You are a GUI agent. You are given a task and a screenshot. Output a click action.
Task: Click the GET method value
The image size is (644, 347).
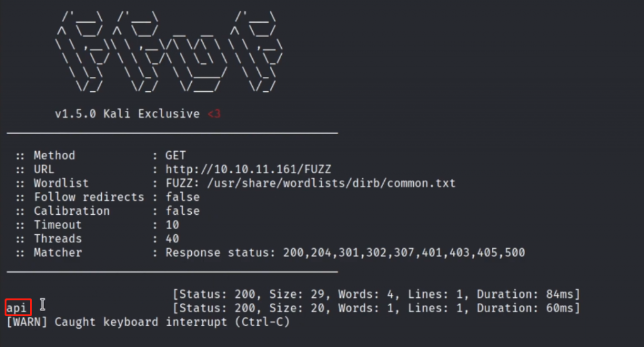point(175,156)
